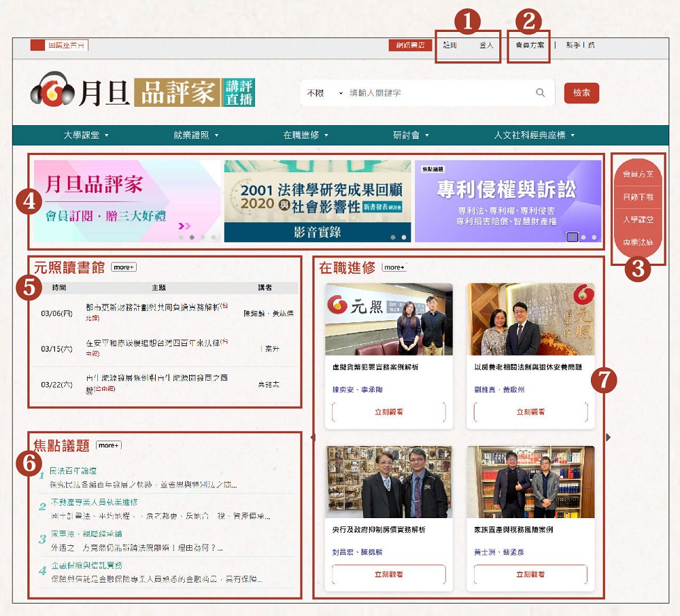
Task: Click 大學課堂 in the red side menu
Action: (x=638, y=220)
